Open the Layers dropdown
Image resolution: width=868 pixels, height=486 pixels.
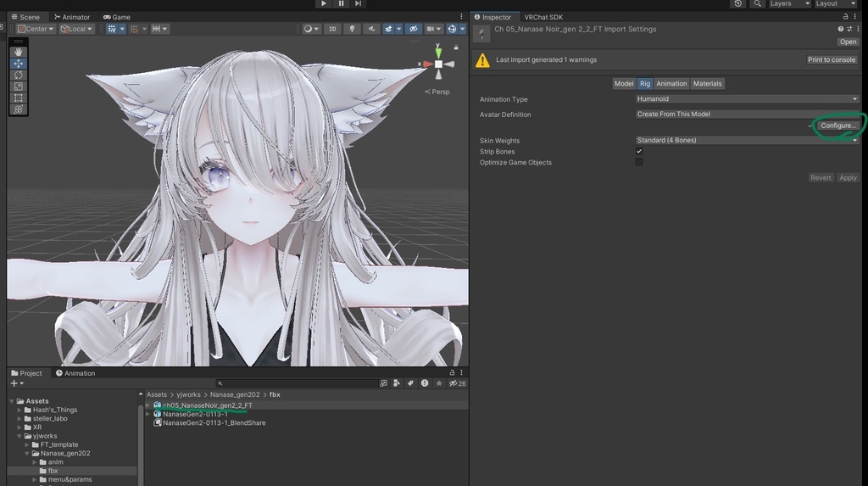pos(789,3)
